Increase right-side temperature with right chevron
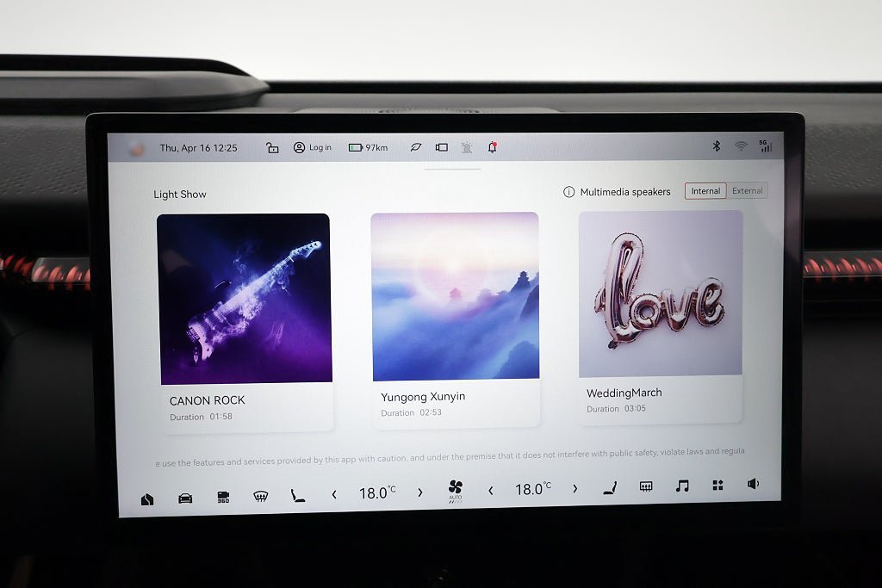 pyautogui.click(x=575, y=489)
